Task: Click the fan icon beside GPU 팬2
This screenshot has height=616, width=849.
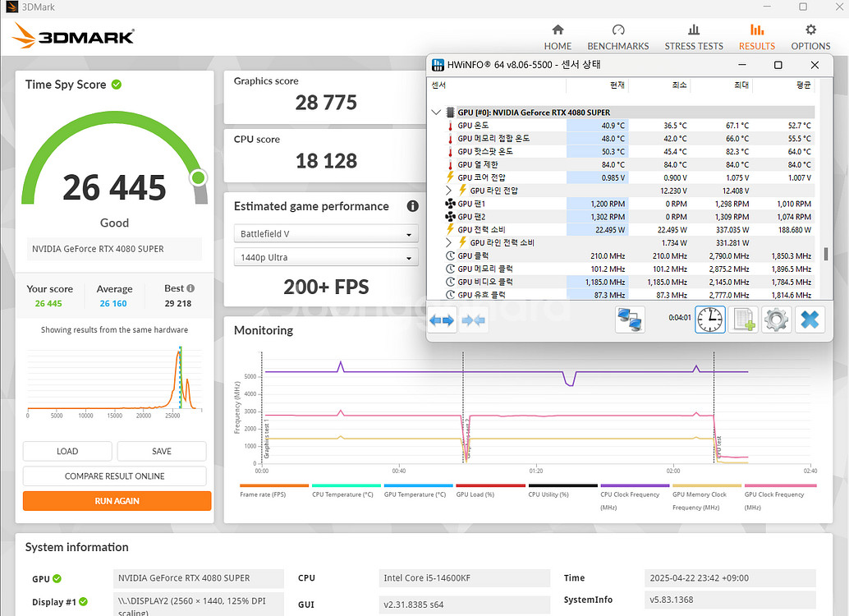Action: pyautogui.click(x=450, y=217)
